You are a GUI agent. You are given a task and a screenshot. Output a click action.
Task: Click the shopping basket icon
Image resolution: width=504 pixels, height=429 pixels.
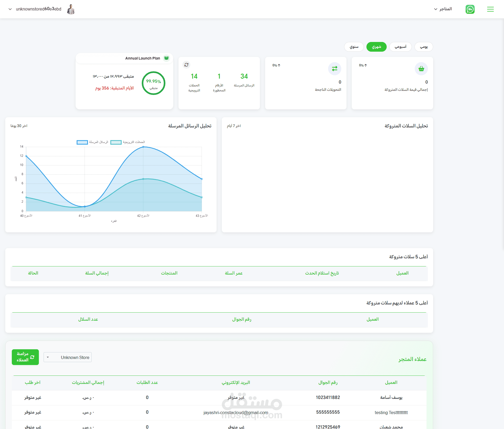(x=421, y=69)
